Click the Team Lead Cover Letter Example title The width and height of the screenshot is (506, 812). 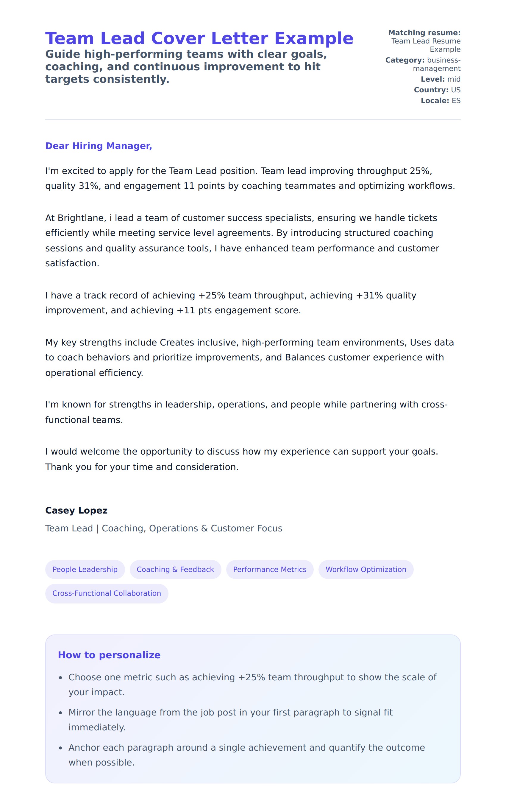tap(199, 38)
